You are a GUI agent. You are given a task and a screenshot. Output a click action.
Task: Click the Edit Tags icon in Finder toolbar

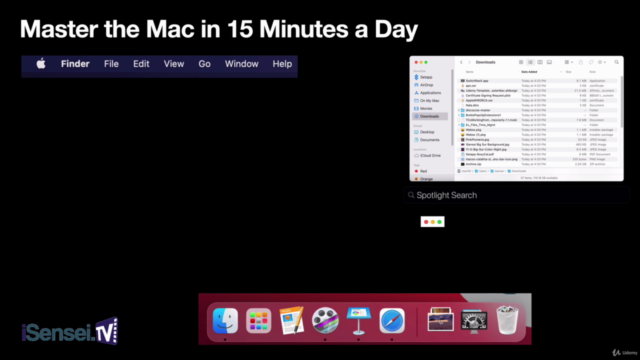click(x=591, y=62)
